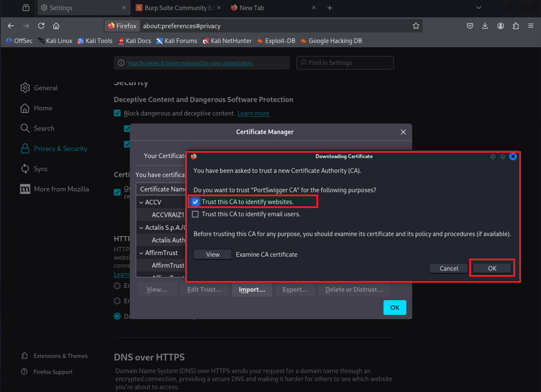This screenshot has width=541, height=392.
Task: Open the Firefox account icon
Action: pyautogui.click(x=500, y=26)
